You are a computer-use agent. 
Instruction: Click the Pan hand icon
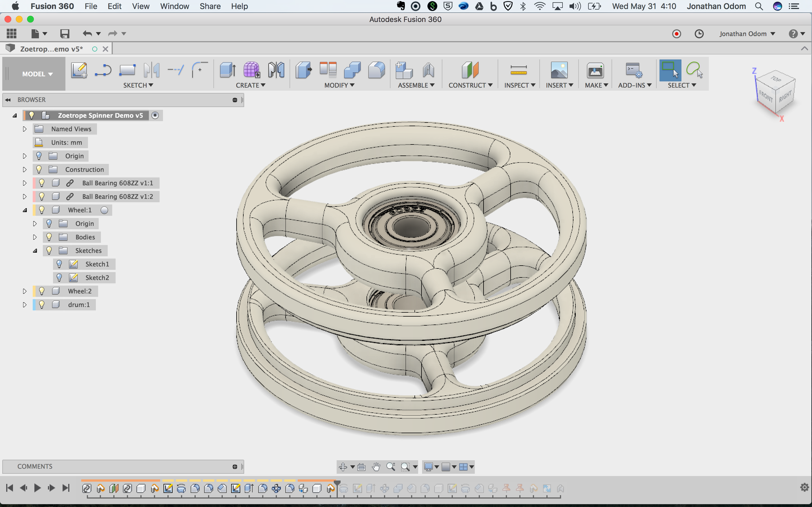376,467
